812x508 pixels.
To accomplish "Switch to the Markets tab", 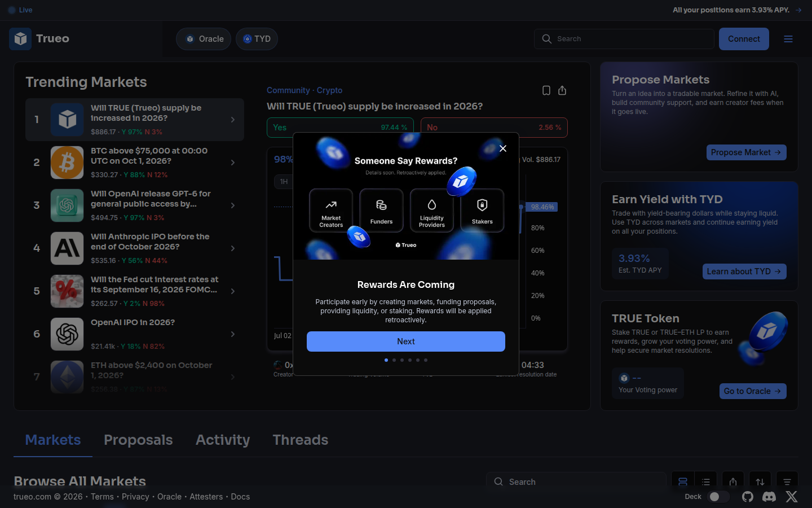I will point(53,440).
